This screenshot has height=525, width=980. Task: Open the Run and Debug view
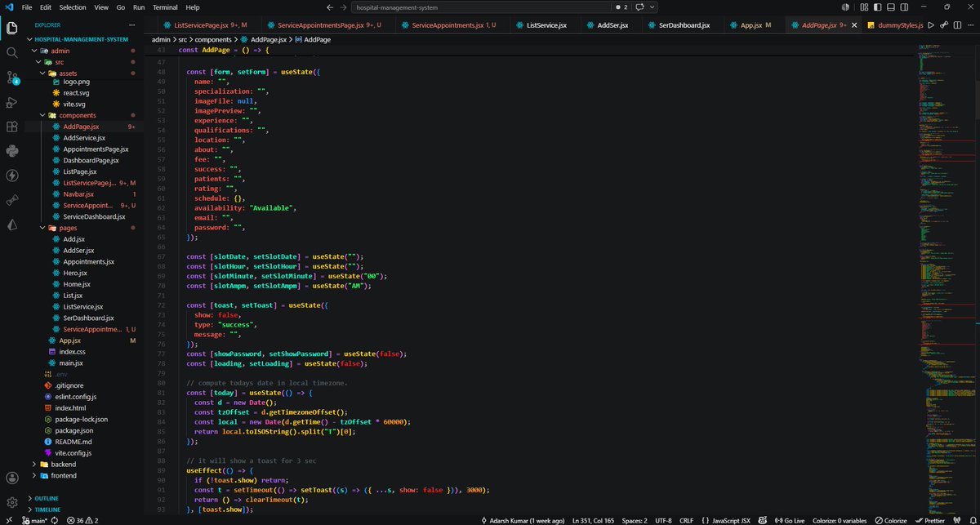tap(12, 102)
